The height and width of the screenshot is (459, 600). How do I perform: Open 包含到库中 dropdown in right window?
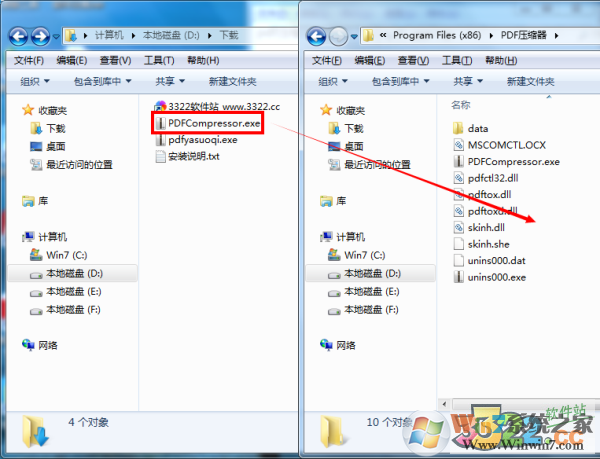(x=400, y=81)
